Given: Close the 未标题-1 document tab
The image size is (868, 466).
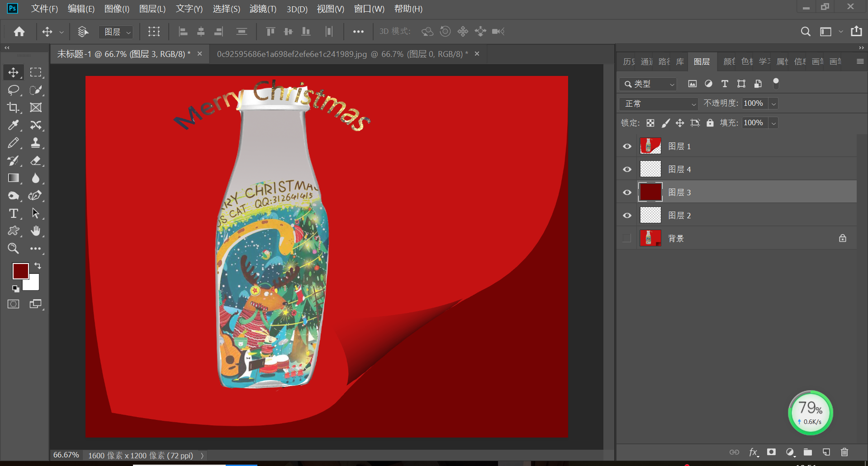Looking at the screenshot, I should [x=199, y=54].
